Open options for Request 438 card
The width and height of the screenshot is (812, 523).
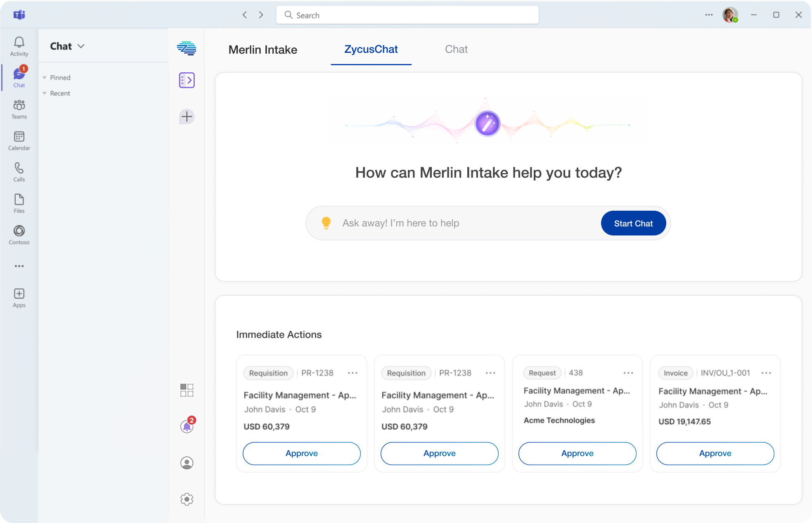click(628, 373)
